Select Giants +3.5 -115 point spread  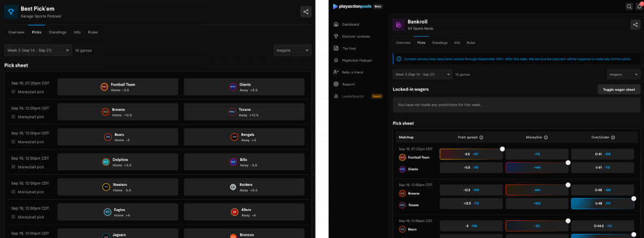471,168
